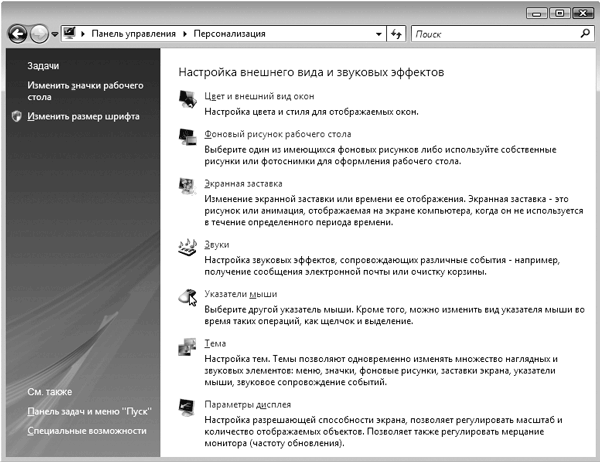Click the Forward navigation arrow button
The image size is (600, 462).
click(x=39, y=33)
